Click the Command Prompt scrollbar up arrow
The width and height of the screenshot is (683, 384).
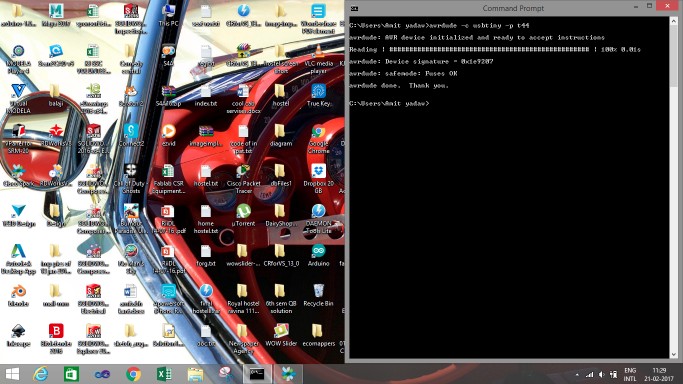pyautogui.click(x=673, y=20)
